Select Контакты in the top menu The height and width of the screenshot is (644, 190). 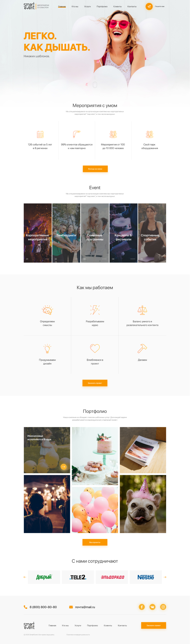click(132, 7)
